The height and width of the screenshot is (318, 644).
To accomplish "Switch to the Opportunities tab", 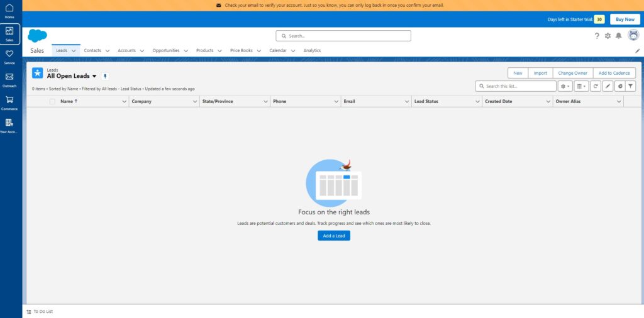I will point(166,50).
